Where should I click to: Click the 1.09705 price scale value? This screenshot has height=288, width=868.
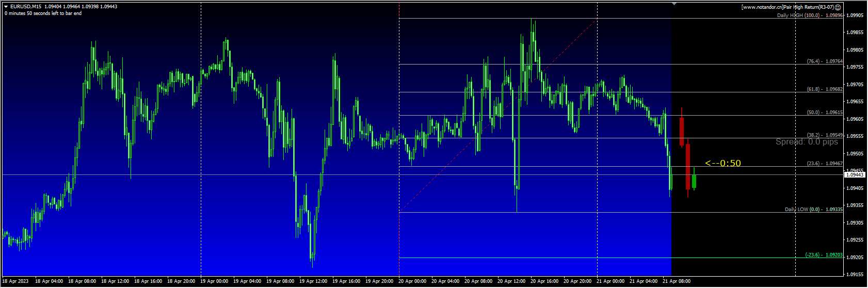point(855,85)
